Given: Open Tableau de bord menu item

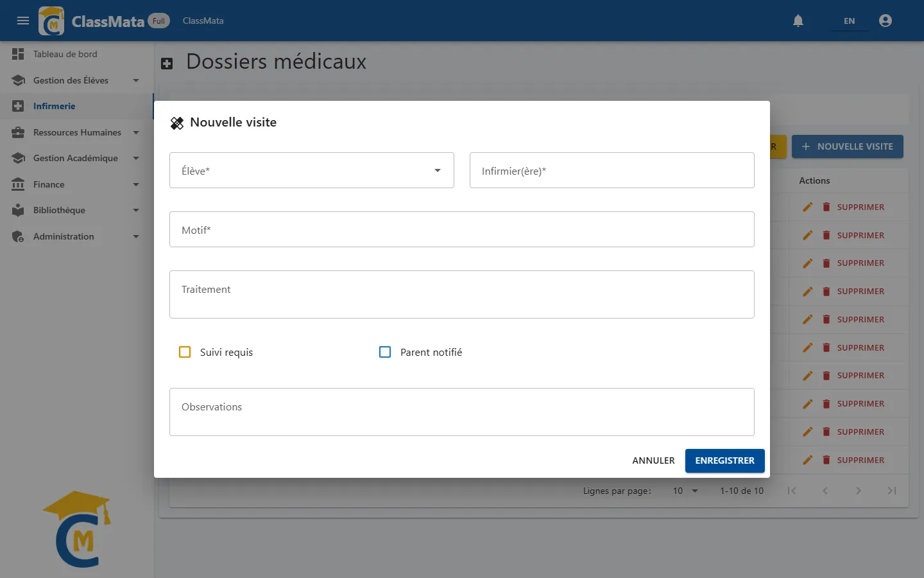Looking at the screenshot, I should click(x=77, y=54).
